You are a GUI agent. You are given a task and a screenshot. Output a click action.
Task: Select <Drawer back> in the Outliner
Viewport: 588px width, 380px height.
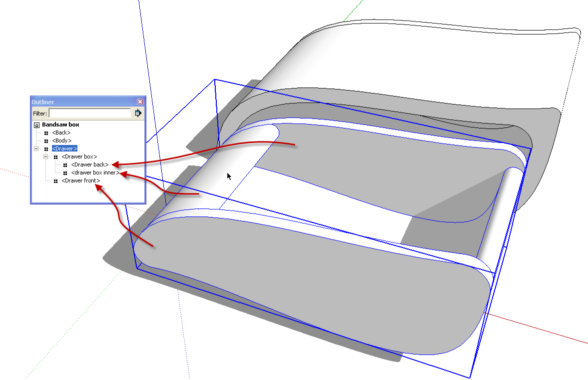(89, 164)
